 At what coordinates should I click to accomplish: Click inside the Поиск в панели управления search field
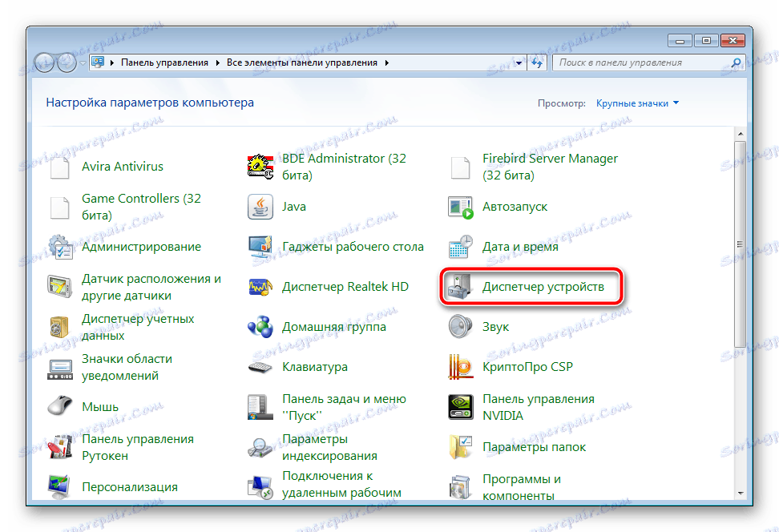pyautogui.click(x=641, y=62)
